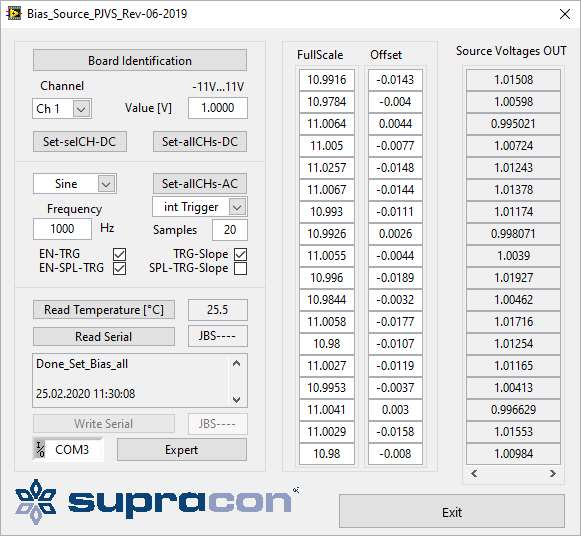Click Source Voltage value 1.00984

coord(513,453)
